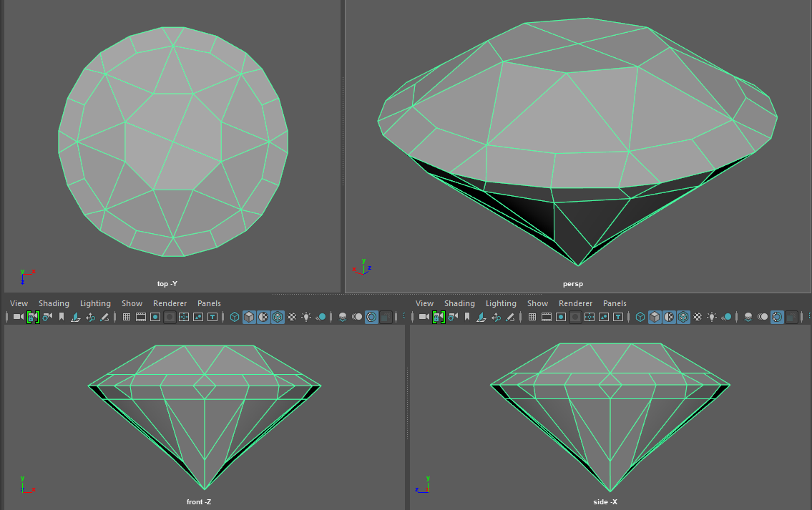The height and width of the screenshot is (510, 812).
Task: Open View menu in front view panel
Action: click(19, 303)
